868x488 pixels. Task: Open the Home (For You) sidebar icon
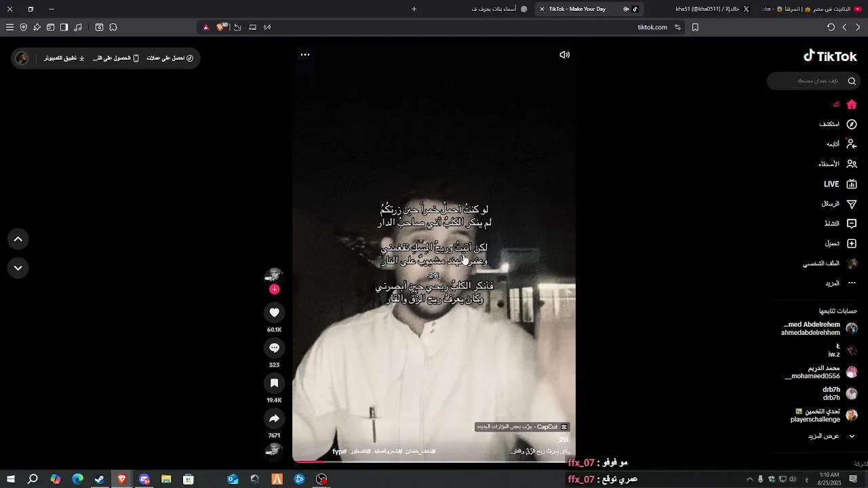852,104
